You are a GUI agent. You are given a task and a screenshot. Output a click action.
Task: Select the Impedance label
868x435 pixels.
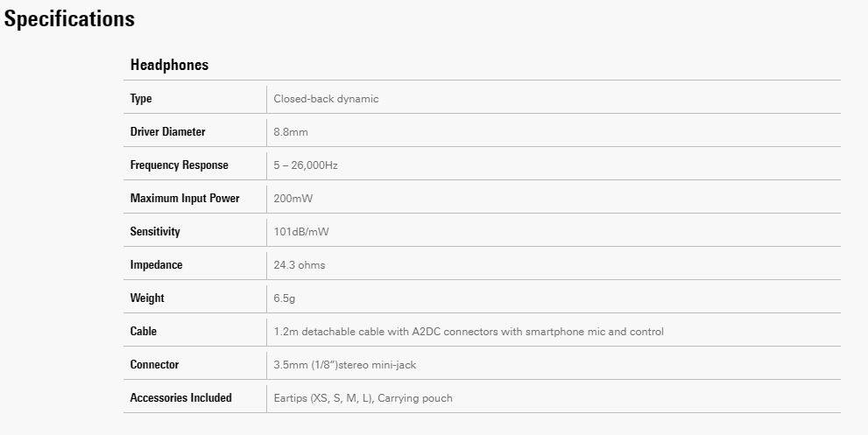(156, 265)
